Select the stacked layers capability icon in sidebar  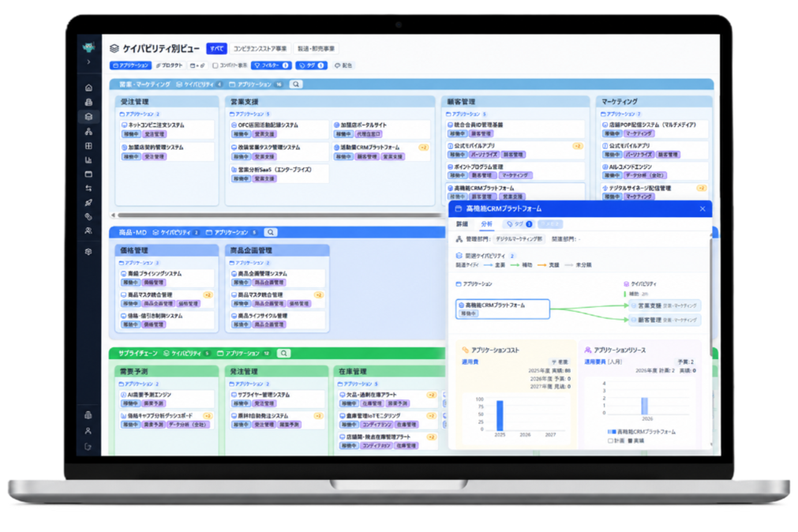point(88,117)
